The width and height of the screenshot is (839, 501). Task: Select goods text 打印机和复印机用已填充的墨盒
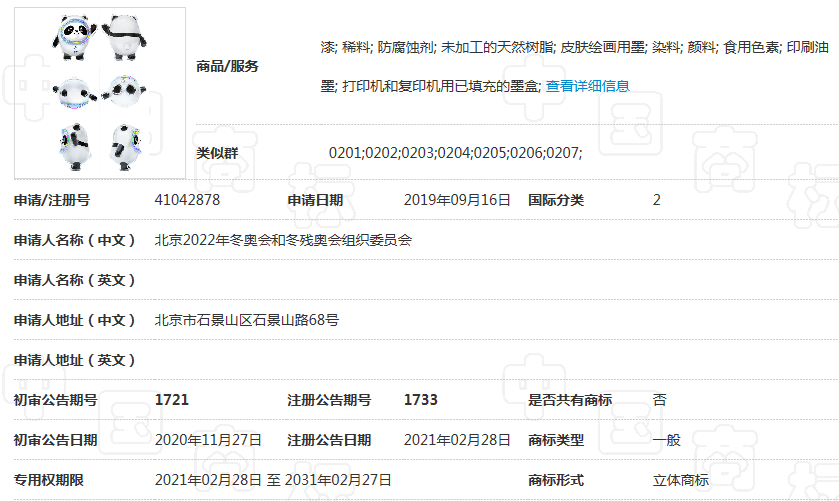441,86
